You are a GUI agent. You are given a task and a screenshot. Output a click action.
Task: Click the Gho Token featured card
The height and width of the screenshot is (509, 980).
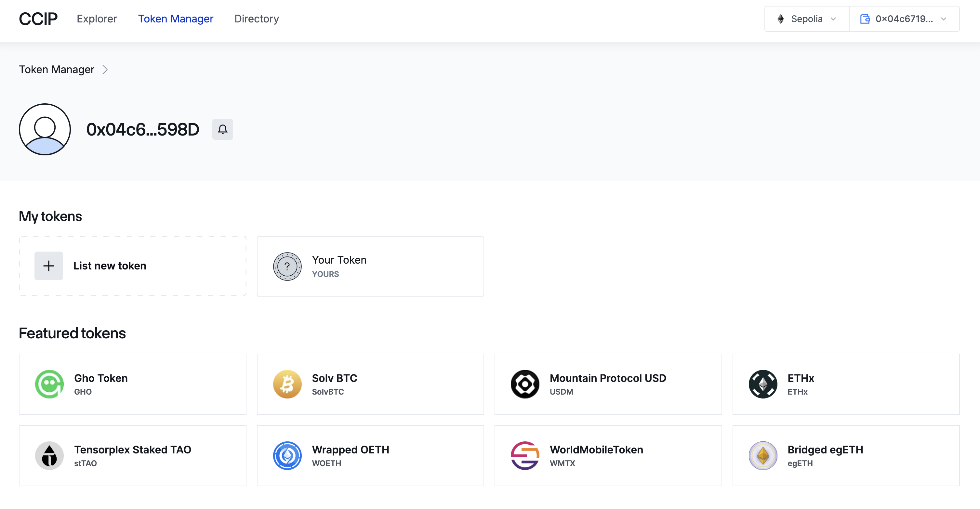(132, 383)
